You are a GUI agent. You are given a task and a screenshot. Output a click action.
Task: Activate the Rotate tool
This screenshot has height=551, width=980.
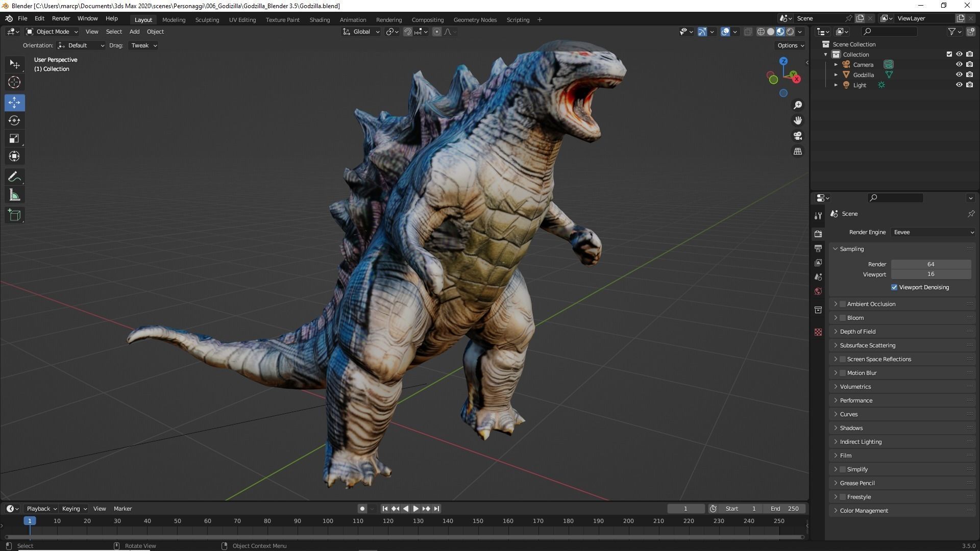coord(14,120)
